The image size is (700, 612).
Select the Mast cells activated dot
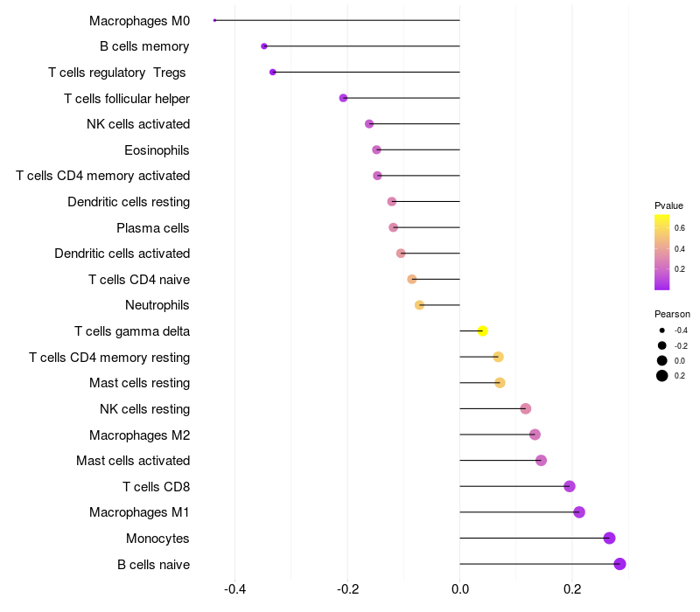(541, 461)
